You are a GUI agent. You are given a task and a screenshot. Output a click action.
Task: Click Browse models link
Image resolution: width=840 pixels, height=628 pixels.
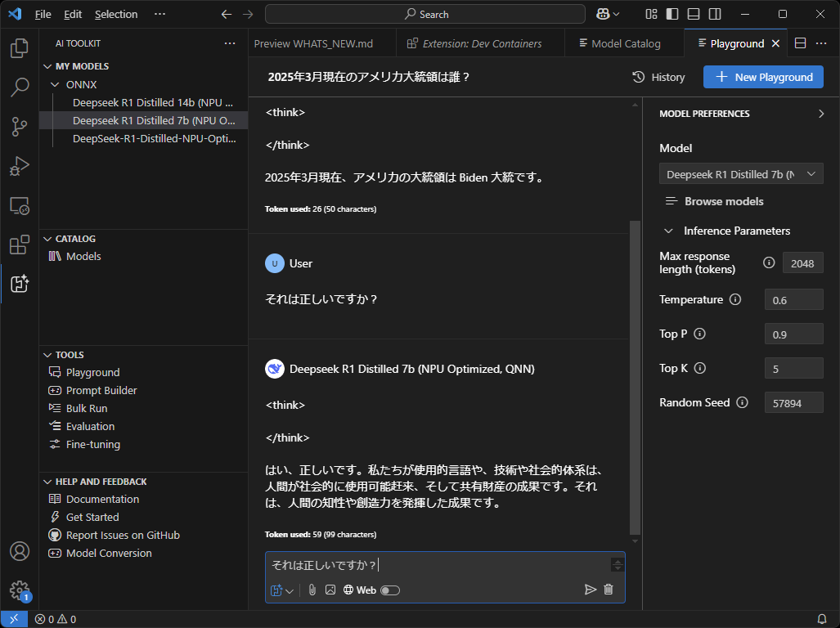pyautogui.click(x=714, y=201)
